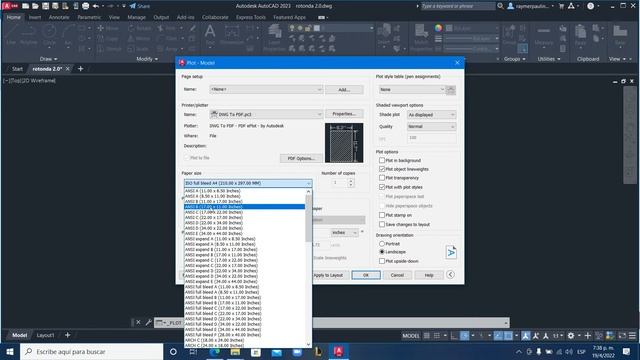Open the Express Tools ribbon tab
The width and height of the screenshot is (640, 360).
tap(251, 18)
